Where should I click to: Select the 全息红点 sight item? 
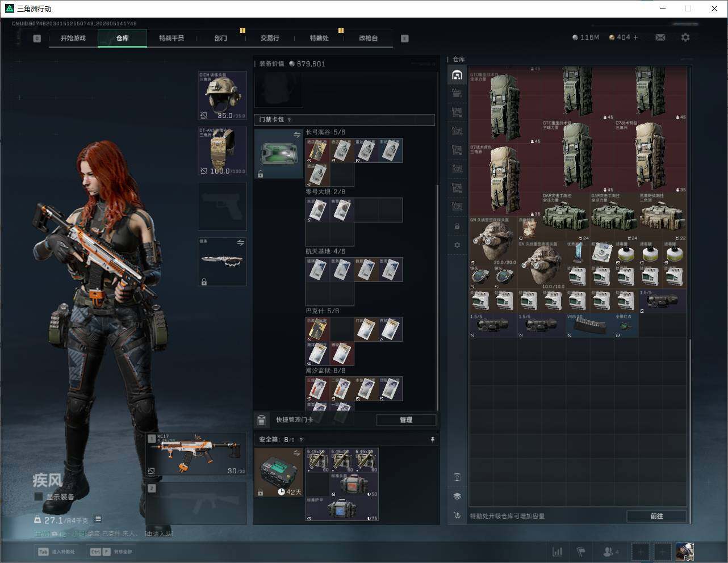(626, 325)
